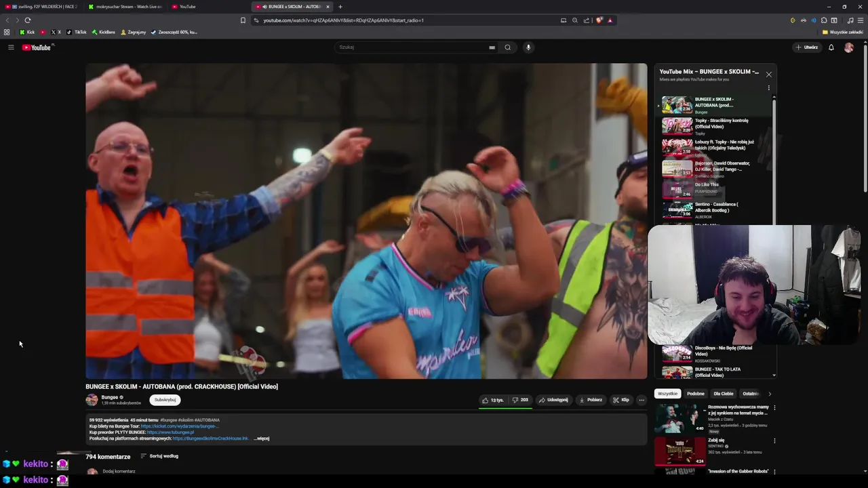Play DiscoBoys - Nie Będę from mix
The width and height of the screenshot is (868, 488).
pos(715,354)
